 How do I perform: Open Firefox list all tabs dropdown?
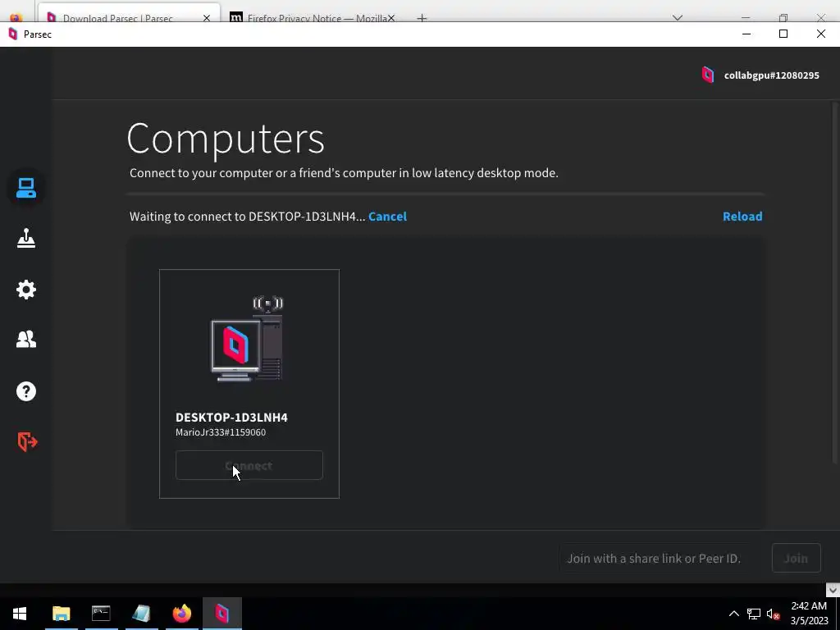(x=678, y=18)
